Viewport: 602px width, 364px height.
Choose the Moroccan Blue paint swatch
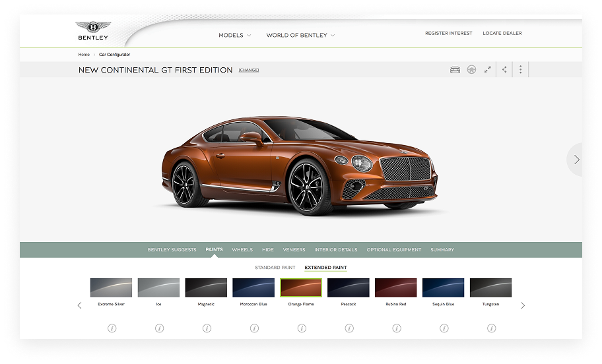253,288
